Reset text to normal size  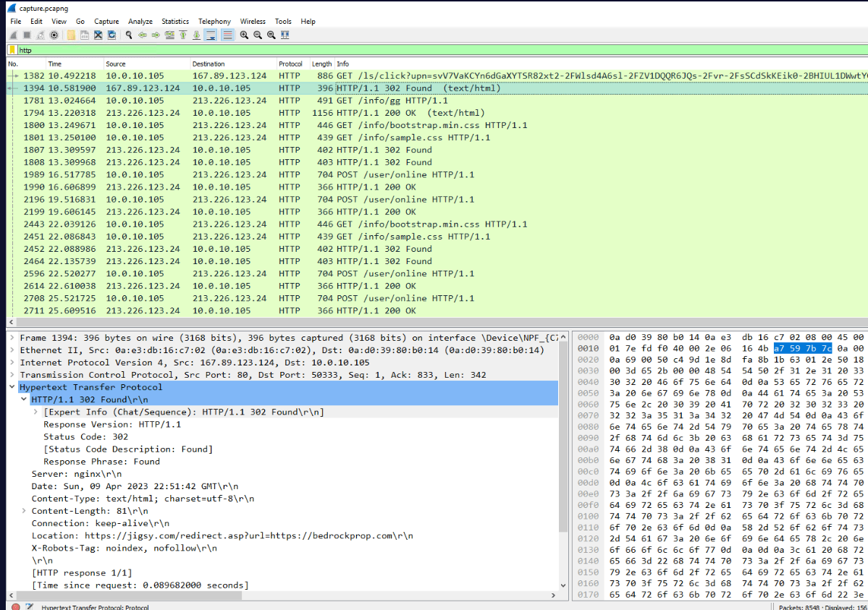tap(271, 35)
